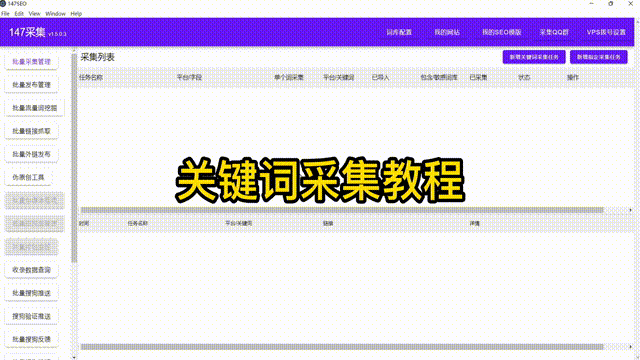The image size is (640, 360).
Task: Click the 包含敏感词库 column header
Action: pyautogui.click(x=439, y=77)
